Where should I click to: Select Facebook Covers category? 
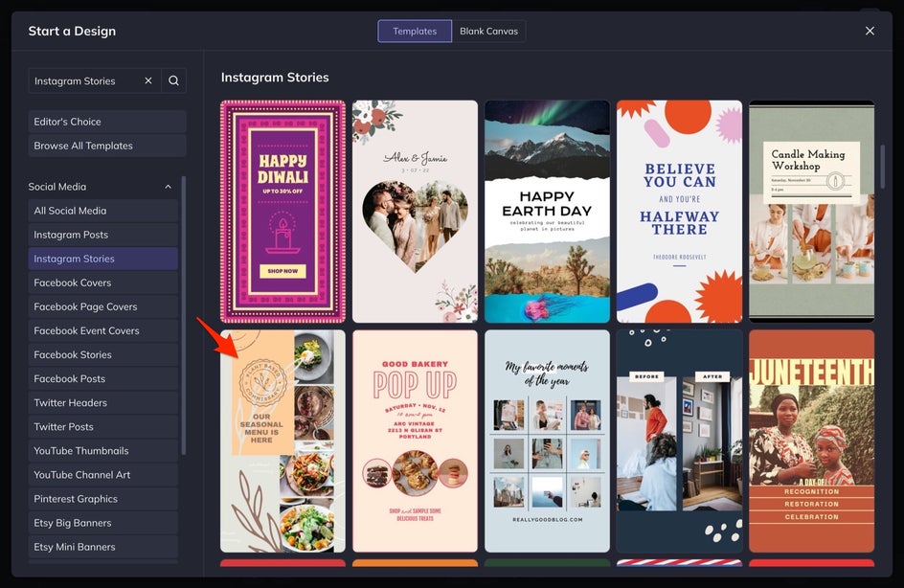(x=103, y=283)
